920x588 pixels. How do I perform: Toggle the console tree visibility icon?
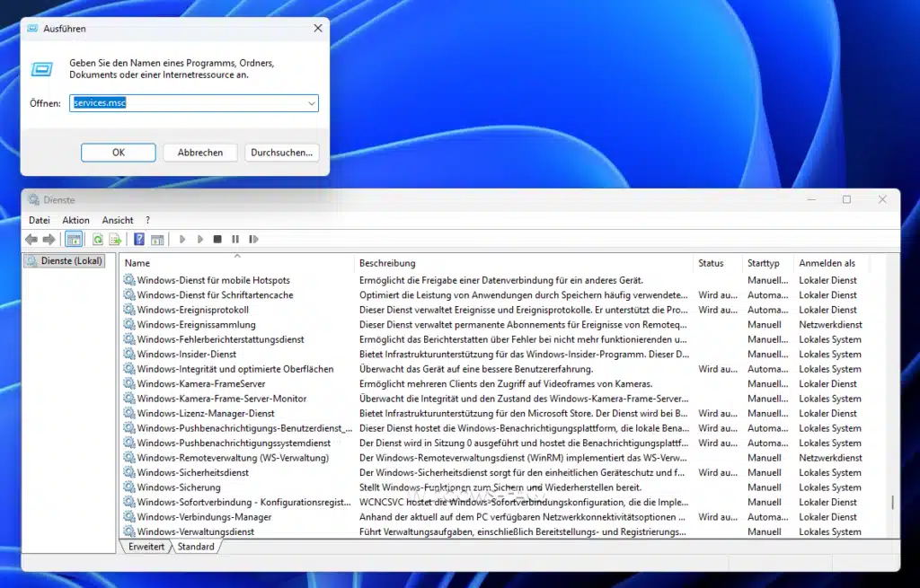73,239
